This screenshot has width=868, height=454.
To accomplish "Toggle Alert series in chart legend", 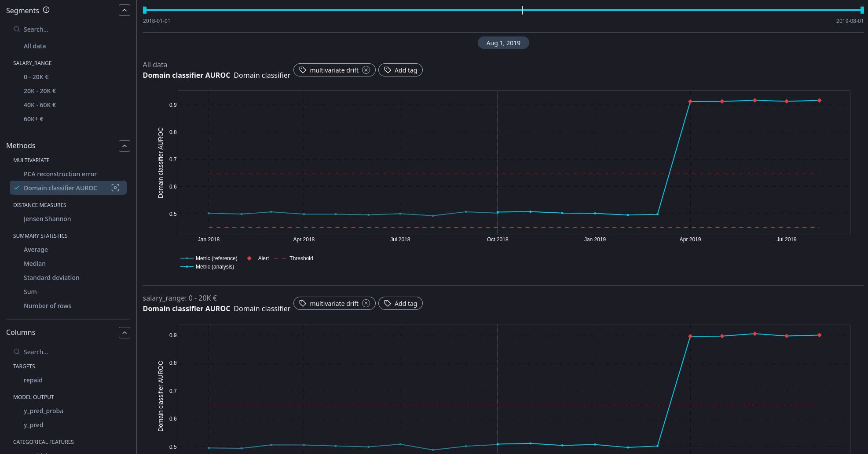I will [259, 258].
